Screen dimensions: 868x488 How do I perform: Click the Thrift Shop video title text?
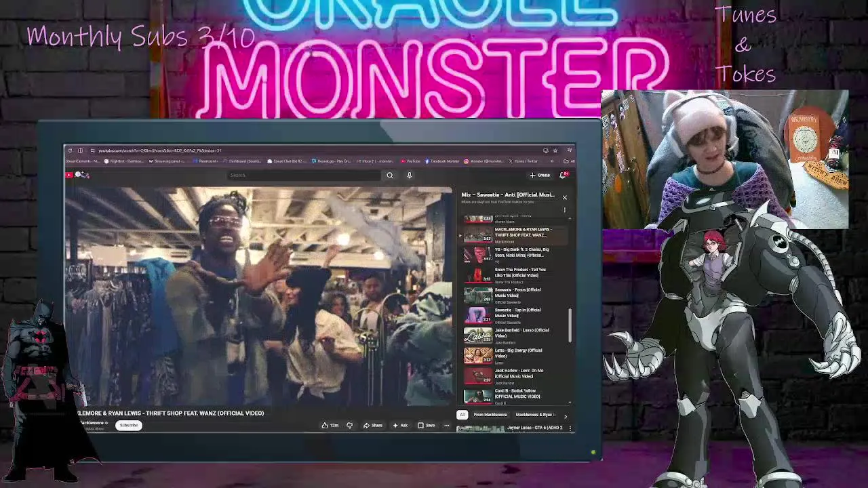pos(170,413)
